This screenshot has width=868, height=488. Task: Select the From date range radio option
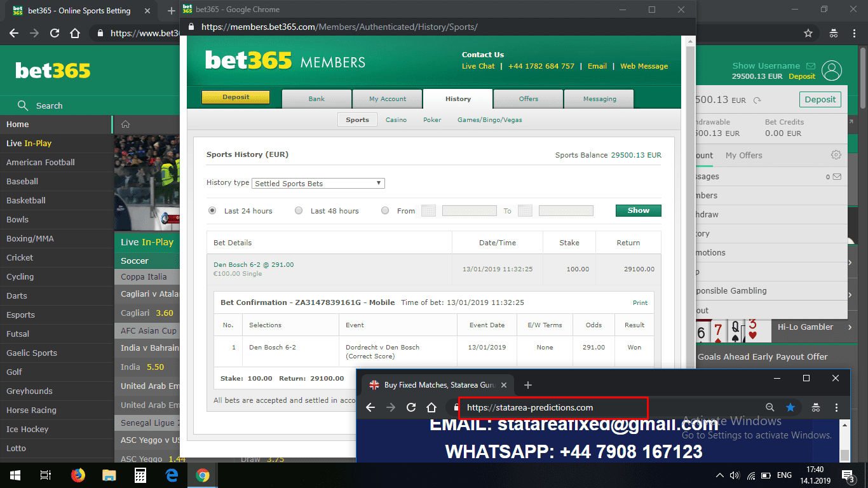(x=385, y=210)
